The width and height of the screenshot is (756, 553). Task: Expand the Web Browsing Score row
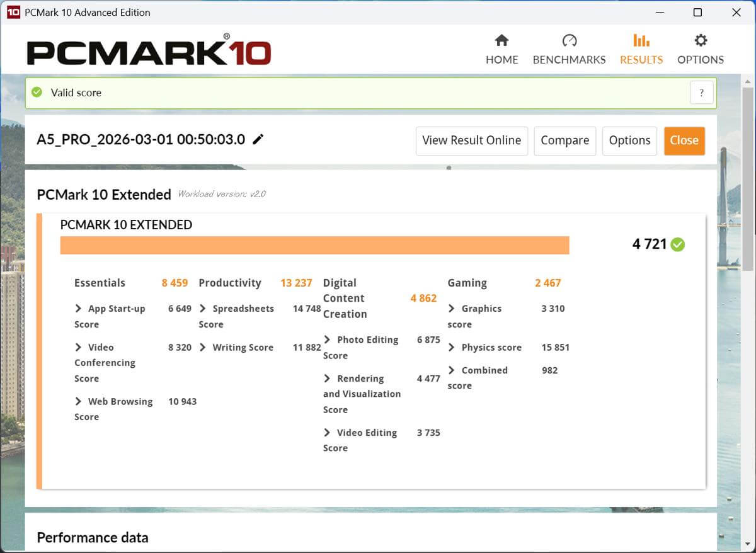point(78,402)
